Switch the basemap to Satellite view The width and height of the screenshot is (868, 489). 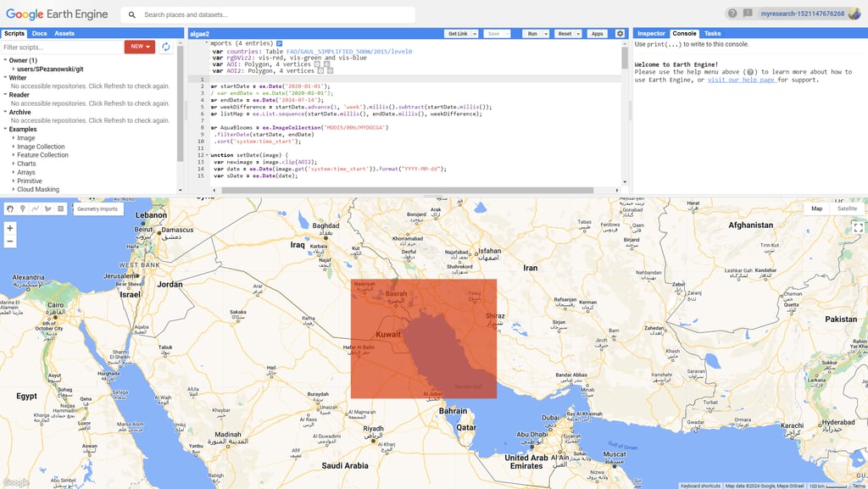pos(849,208)
